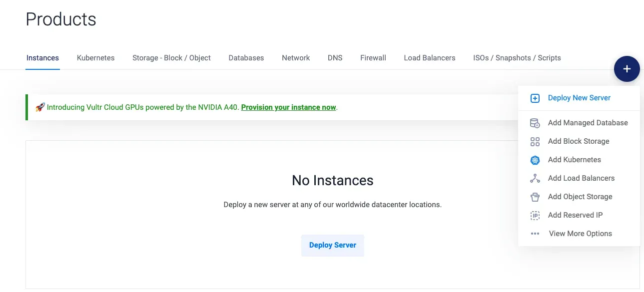Switch to the Firewall tab
This screenshot has height=292, width=644.
click(x=373, y=57)
